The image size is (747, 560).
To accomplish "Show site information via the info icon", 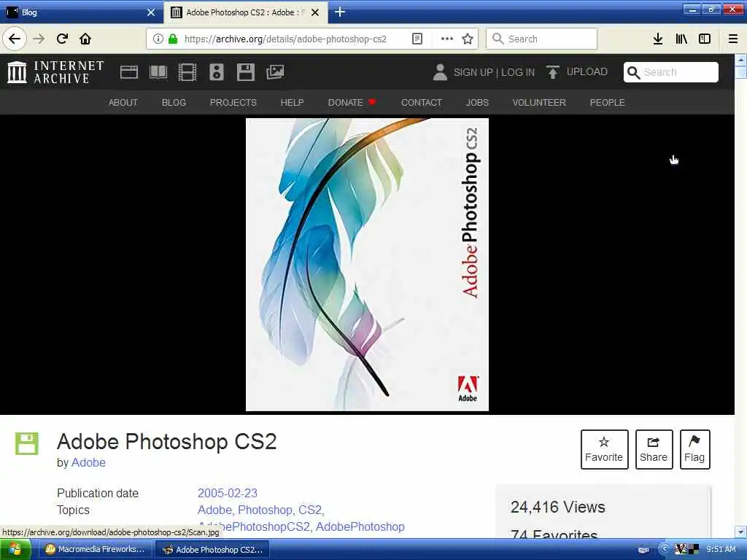I will pos(158,39).
